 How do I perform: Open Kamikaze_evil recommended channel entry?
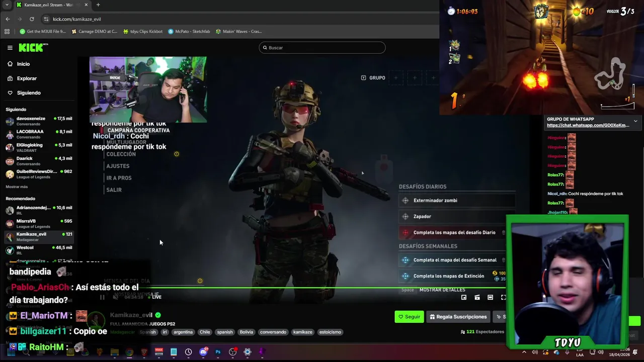[x=39, y=236]
